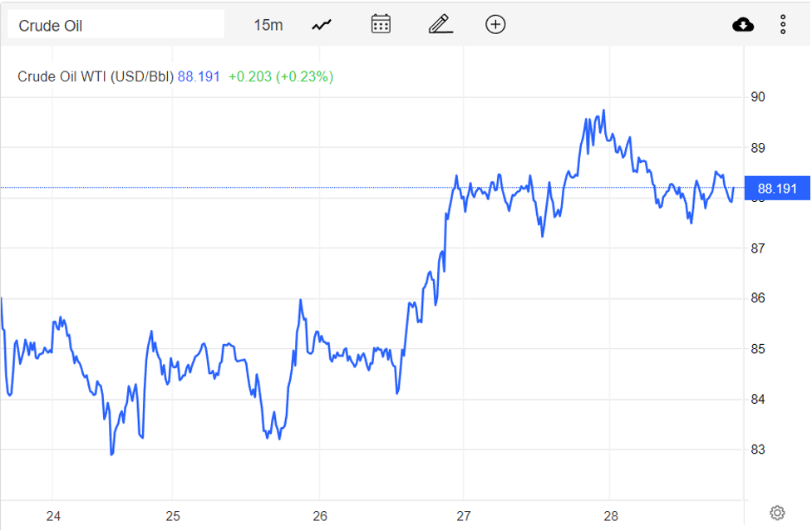Click the plus circle compare icon
Image resolution: width=812 pixels, height=531 pixels.
coord(495,24)
